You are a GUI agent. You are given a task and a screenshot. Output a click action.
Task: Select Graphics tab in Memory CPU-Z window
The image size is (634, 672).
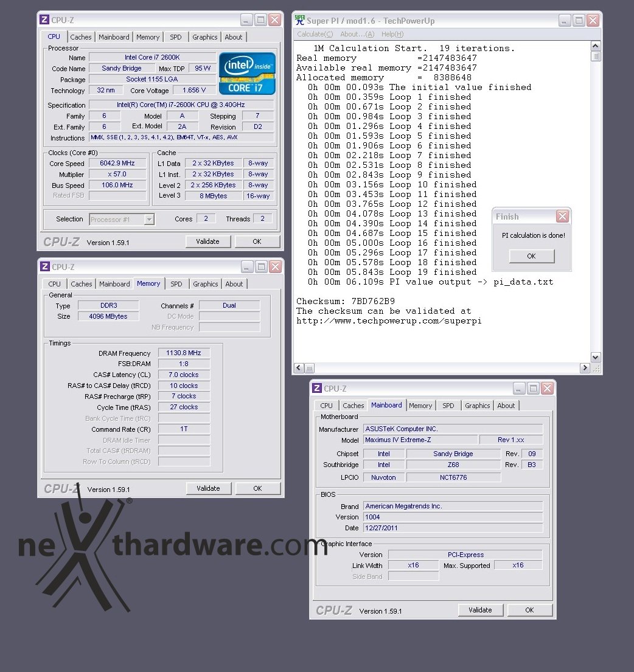(x=205, y=284)
